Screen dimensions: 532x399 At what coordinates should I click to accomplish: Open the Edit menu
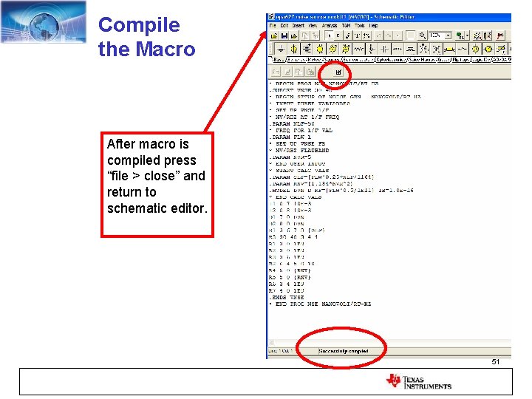[284, 25]
